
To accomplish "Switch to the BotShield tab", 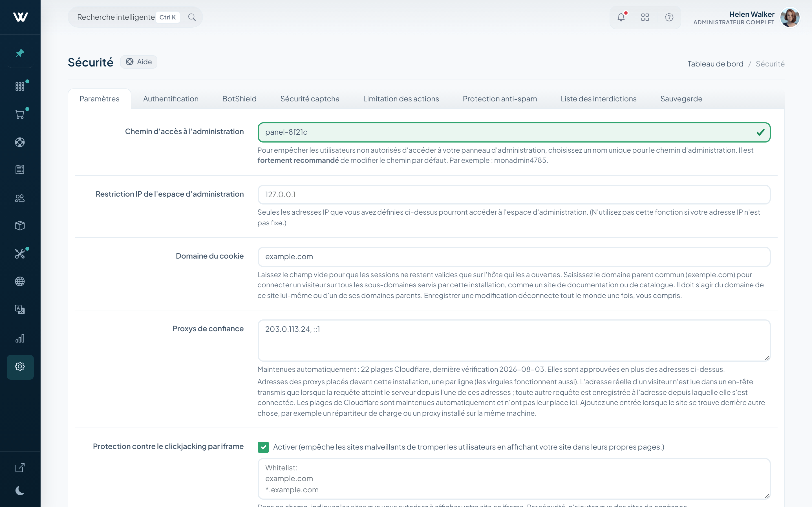I will (x=239, y=99).
